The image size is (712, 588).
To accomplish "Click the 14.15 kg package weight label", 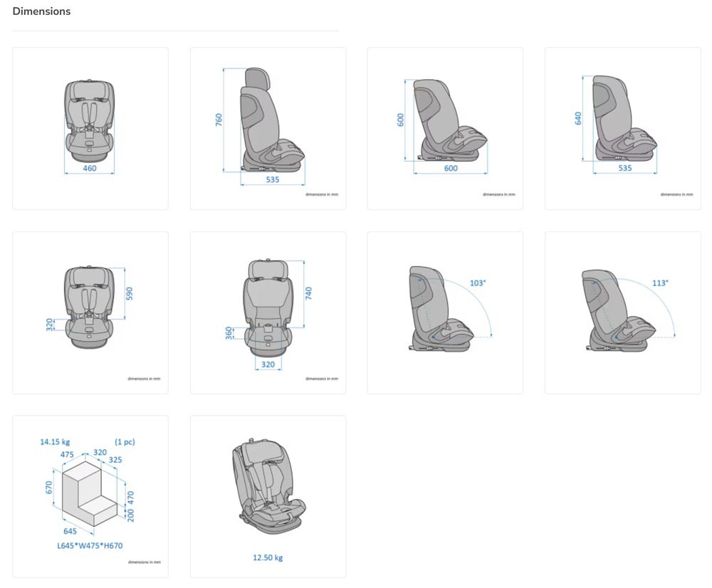I will pos(55,442).
